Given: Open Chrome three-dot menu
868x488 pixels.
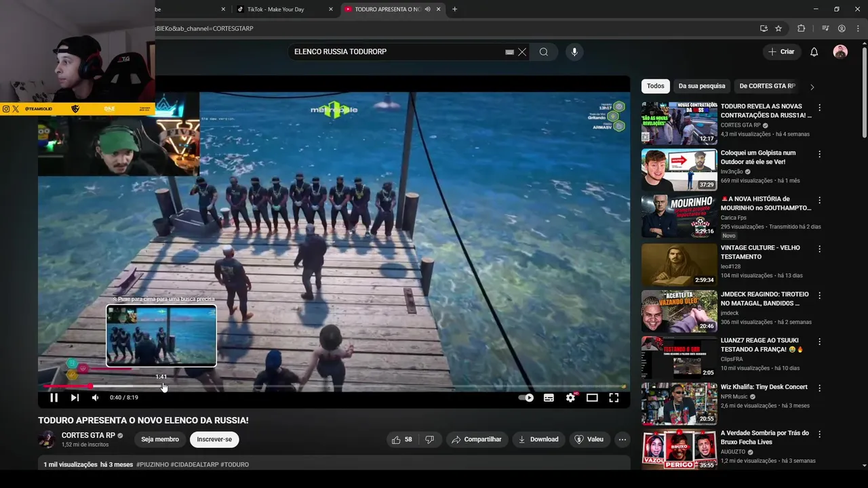Looking at the screenshot, I should pos(858,28).
